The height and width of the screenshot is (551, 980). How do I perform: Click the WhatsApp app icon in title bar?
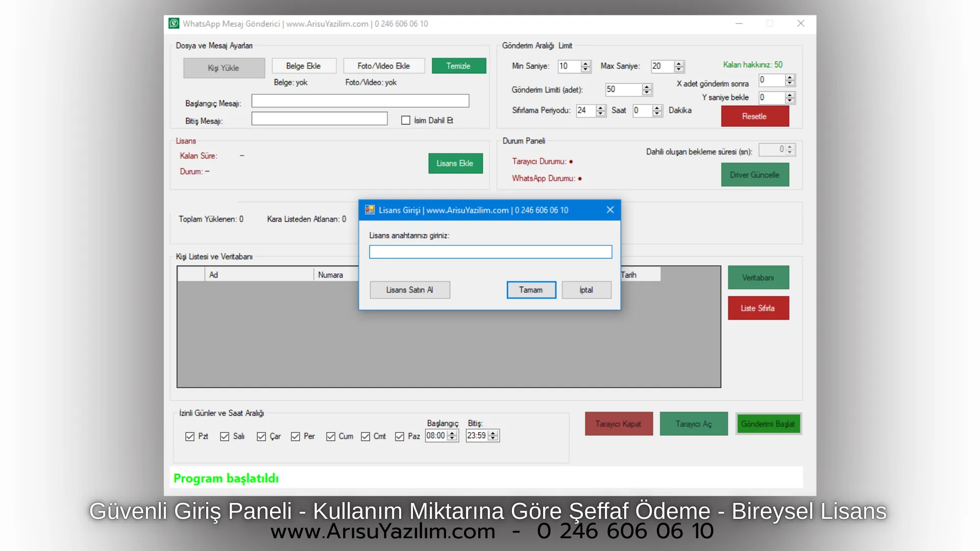tap(174, 23)
